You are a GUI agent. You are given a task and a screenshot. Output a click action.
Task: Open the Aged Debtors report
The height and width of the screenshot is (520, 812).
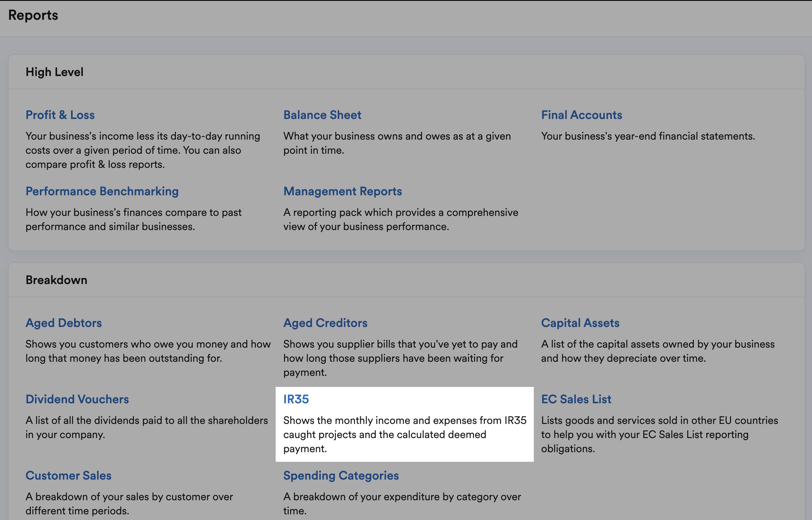(x=64, y=323)
